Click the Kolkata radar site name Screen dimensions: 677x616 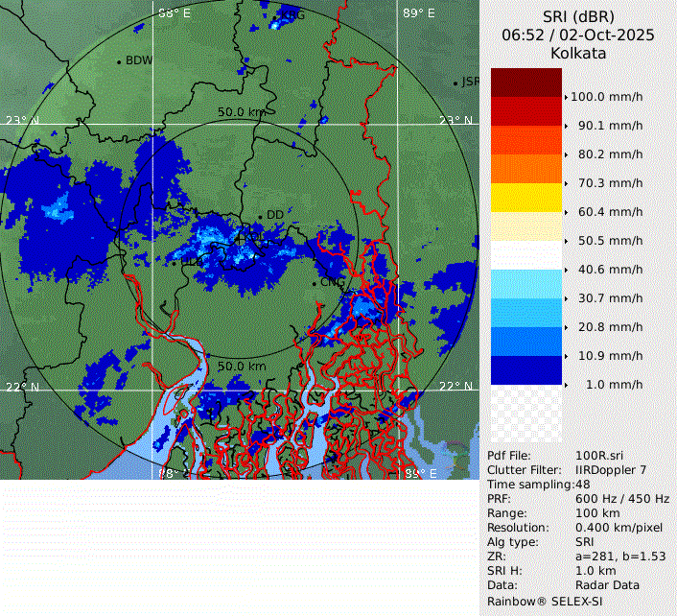tap(577, 54)
